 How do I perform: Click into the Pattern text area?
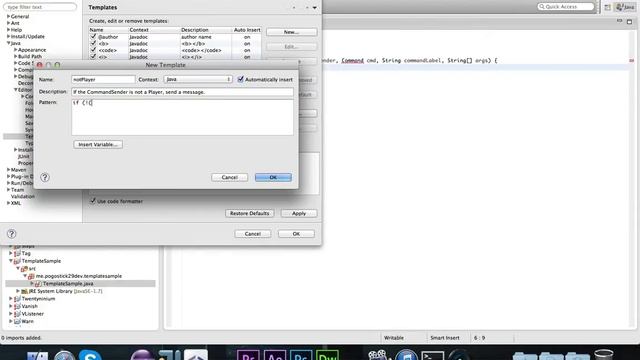[x=182, y=117]
